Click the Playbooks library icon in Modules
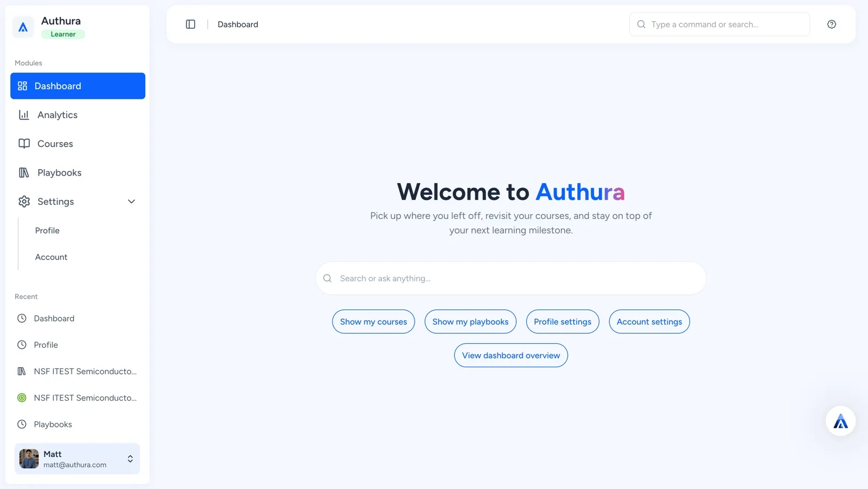868x489 pixels. (24, 172)
